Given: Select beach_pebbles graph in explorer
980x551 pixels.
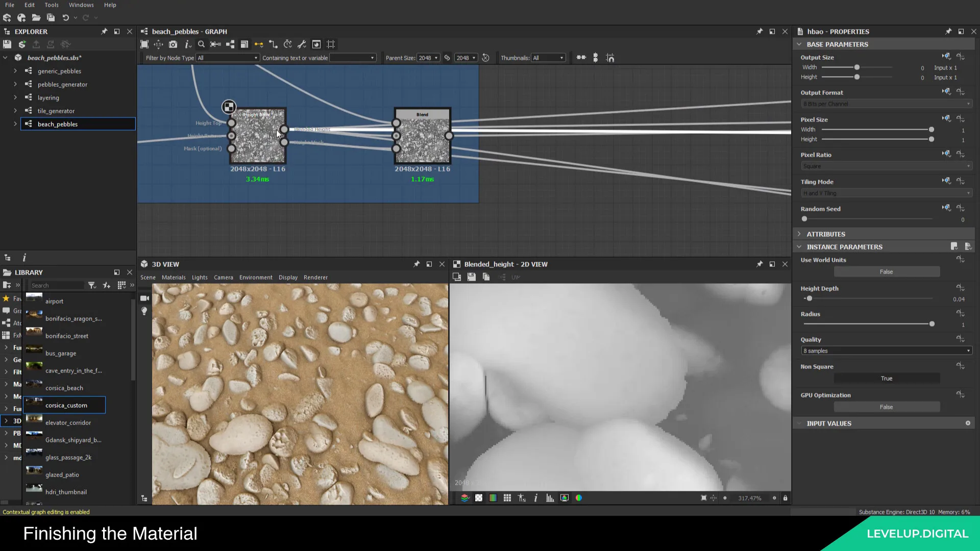Looking at the screenshot, I should click(57, 124).
